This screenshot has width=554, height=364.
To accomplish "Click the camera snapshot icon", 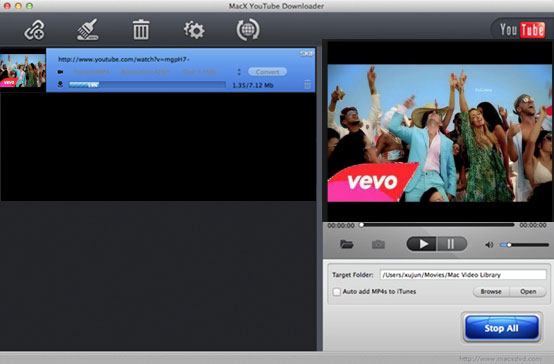I will click(x=378, y=244).
